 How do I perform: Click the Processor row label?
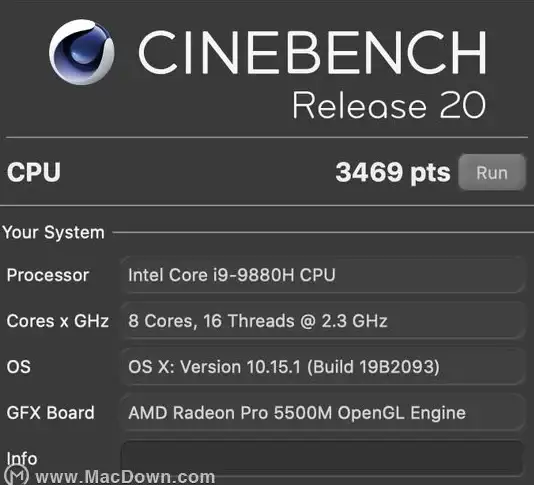[48, 275]
